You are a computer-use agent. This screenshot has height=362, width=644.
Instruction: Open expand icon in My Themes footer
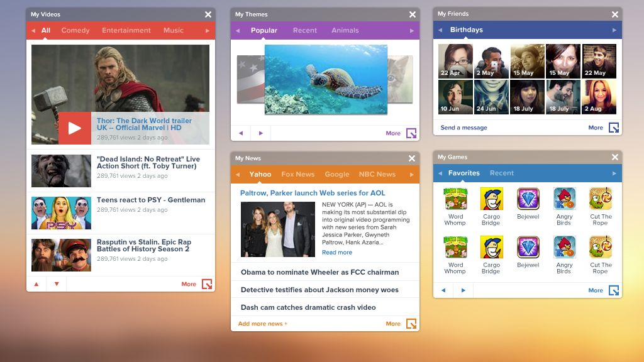click(411, 133)
